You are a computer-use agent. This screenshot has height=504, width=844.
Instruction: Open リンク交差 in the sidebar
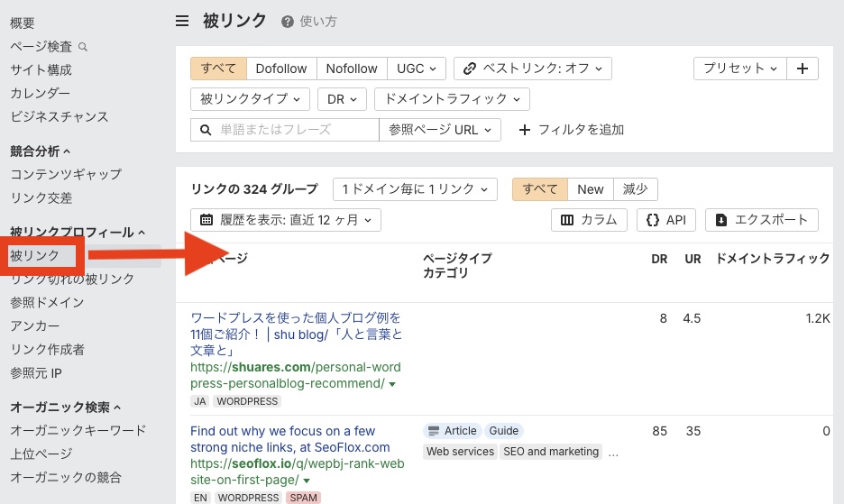pyautogui.click(x=41, y=198)
